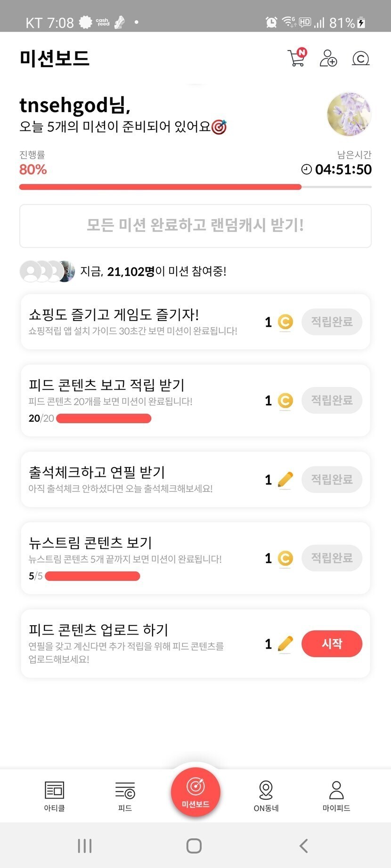Tap 적립완료 on the feed contents mission
The image size is (391, 868).
coord(332,401)
